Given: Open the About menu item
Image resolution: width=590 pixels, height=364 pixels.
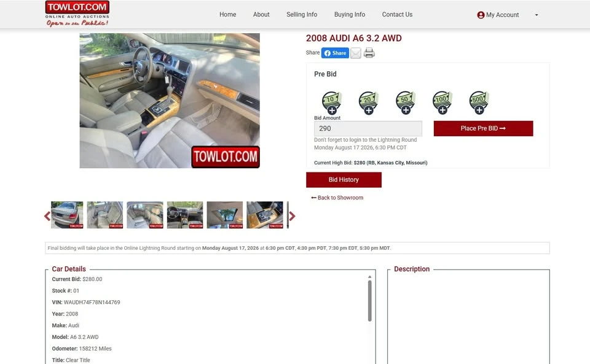Looking at the screenshot, I should (261, 14).
